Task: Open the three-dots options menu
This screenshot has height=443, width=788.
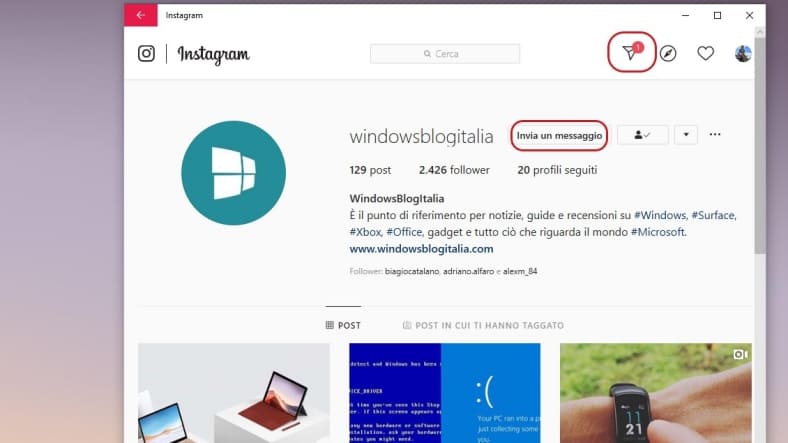Action: (x=715, y=135)
